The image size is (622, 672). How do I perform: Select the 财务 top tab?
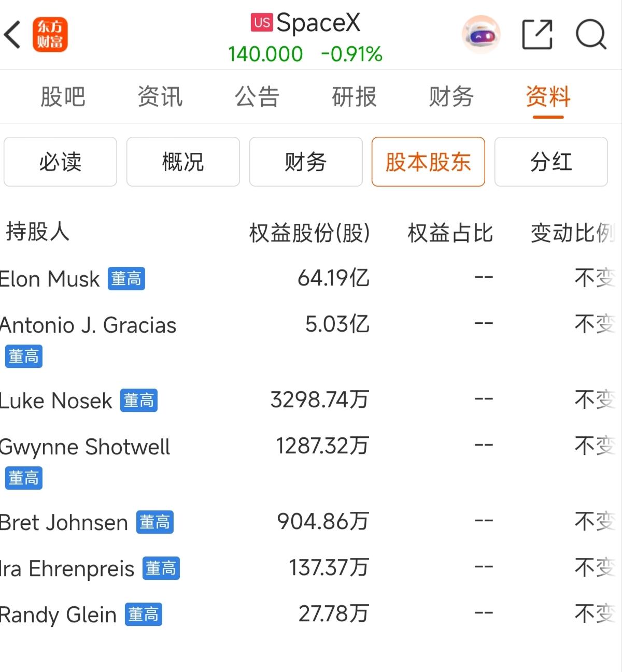[x=451, y=97]
